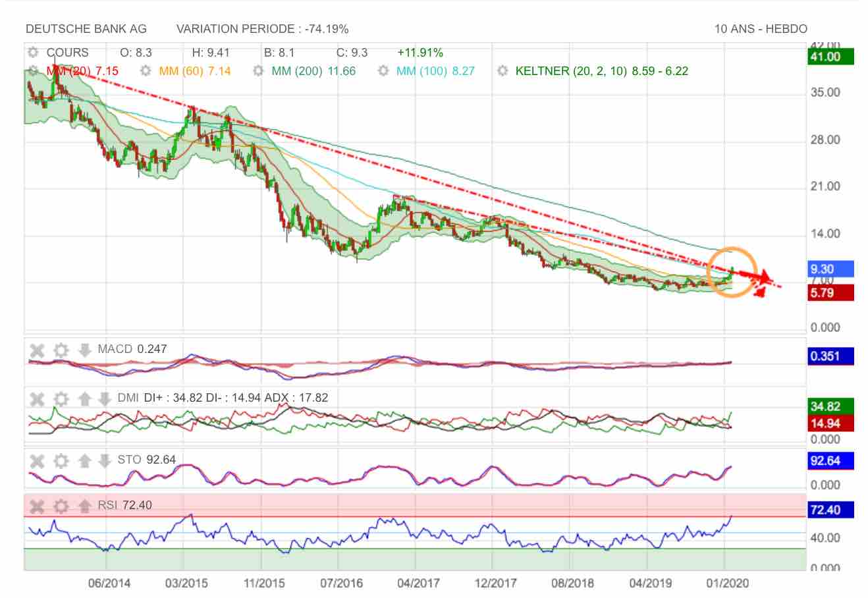This screenshot has height=598, width=868.
Task: Click the 10 ANS - HEBDO period label
Action: pos(761,29)
